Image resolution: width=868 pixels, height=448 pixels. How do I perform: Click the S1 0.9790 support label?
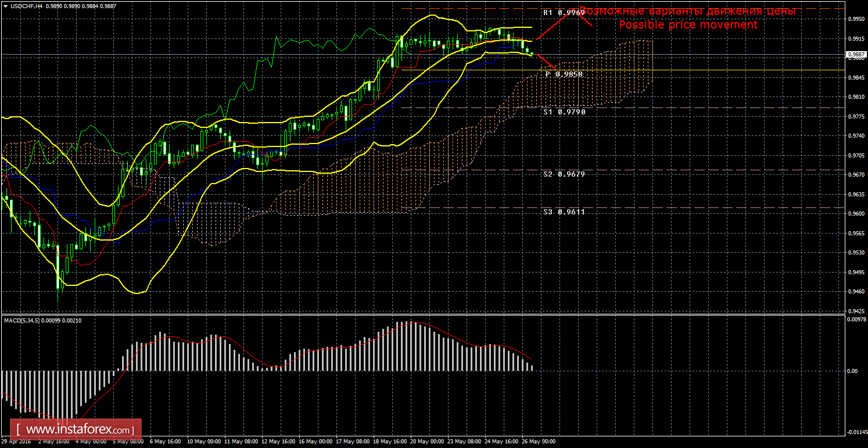pos(564,111)
